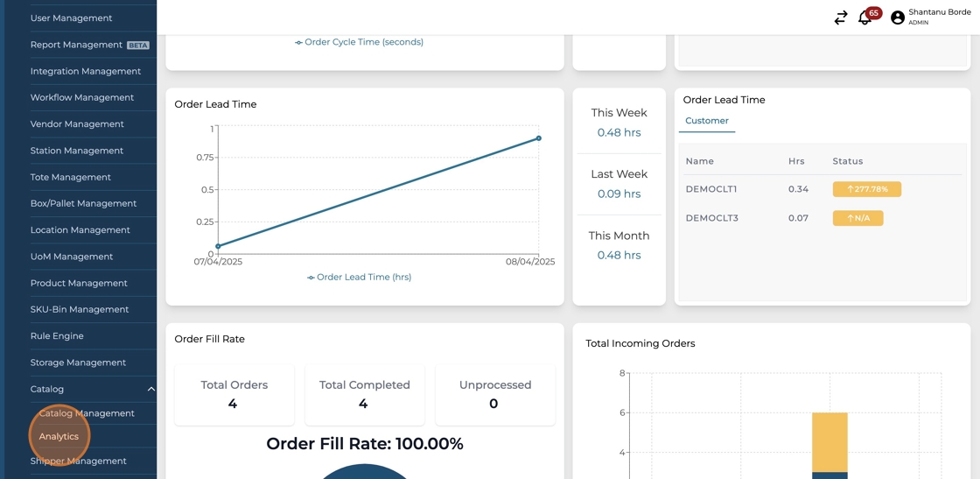This screenshot has width=980, height=479.
Task: Click the 08/04/2025 data point on line chart
Action: pos(539,138)
